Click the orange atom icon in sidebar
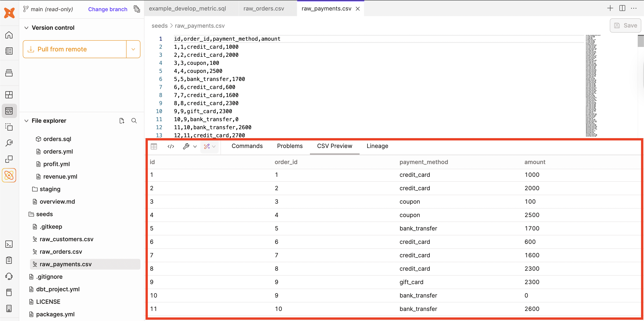This screenshot has width=644, height=321. [x=9, y=175]
